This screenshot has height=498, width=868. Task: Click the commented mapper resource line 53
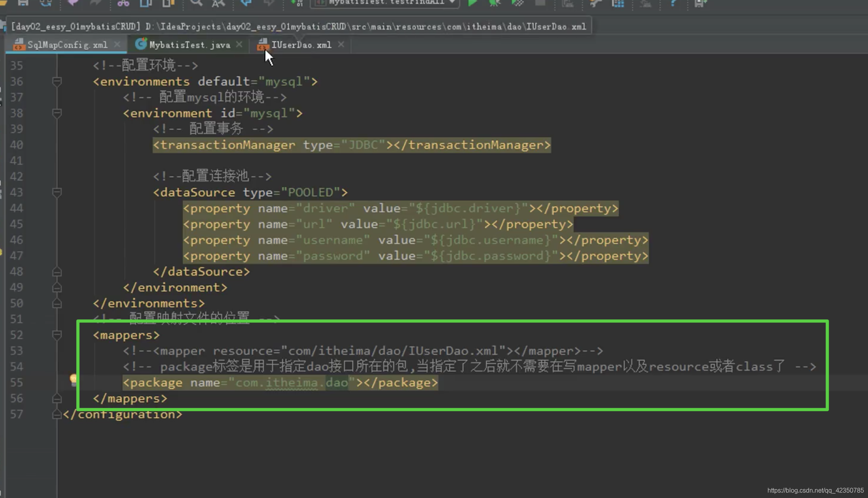tap(363, 351)
